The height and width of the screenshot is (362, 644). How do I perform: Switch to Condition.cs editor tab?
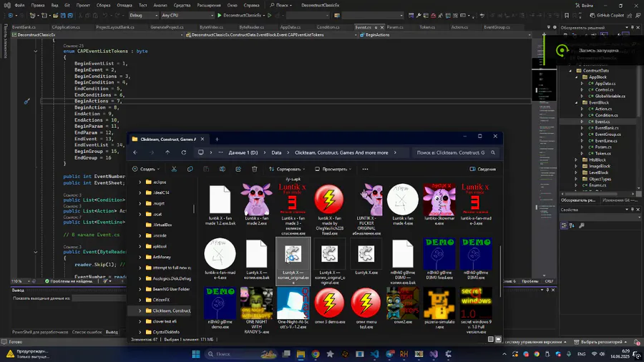328,27
